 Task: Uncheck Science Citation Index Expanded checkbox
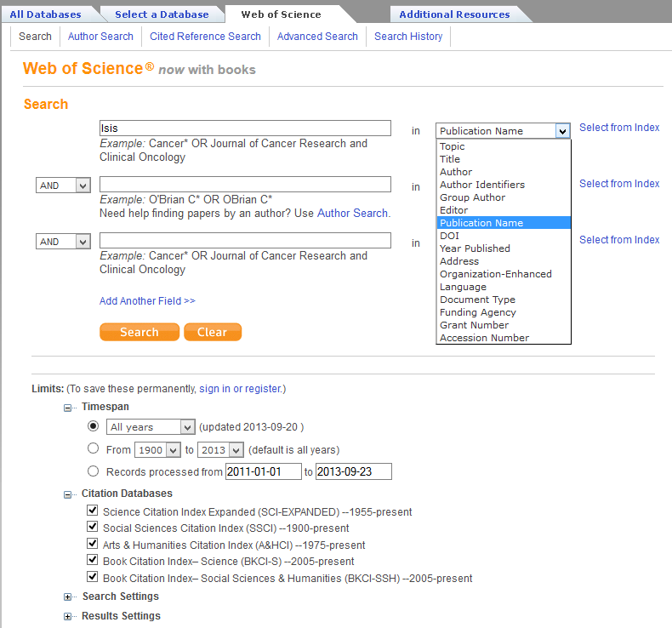click(92, 510)
